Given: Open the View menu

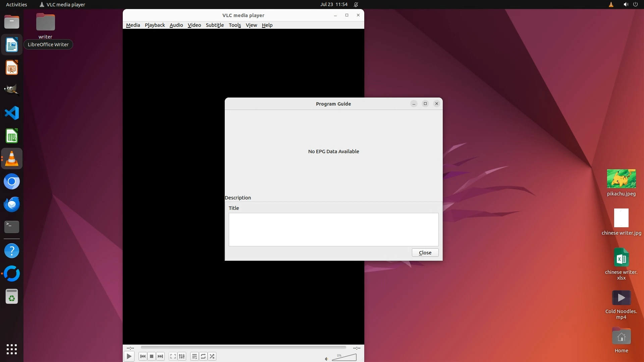Looking at the screenshot, I should point(251,25).
